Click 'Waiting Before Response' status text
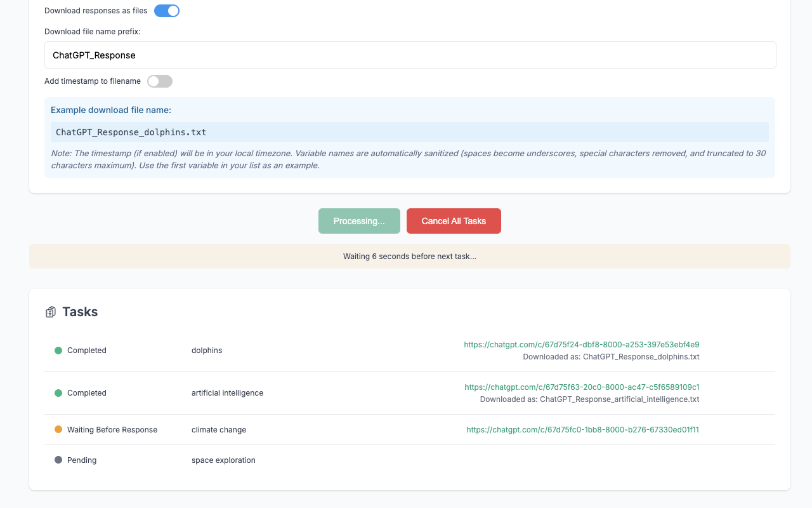The width and height of the screenshot is (812, 508). click(112, 430)
